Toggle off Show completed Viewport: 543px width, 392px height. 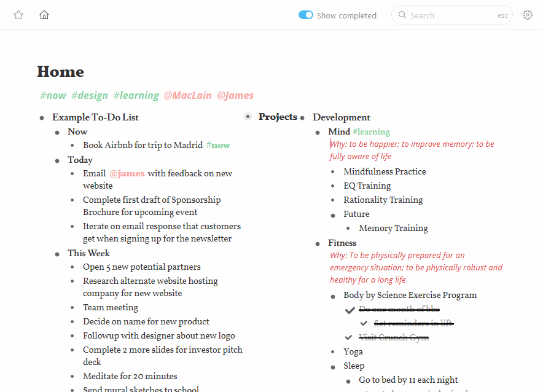coord(305,15)
